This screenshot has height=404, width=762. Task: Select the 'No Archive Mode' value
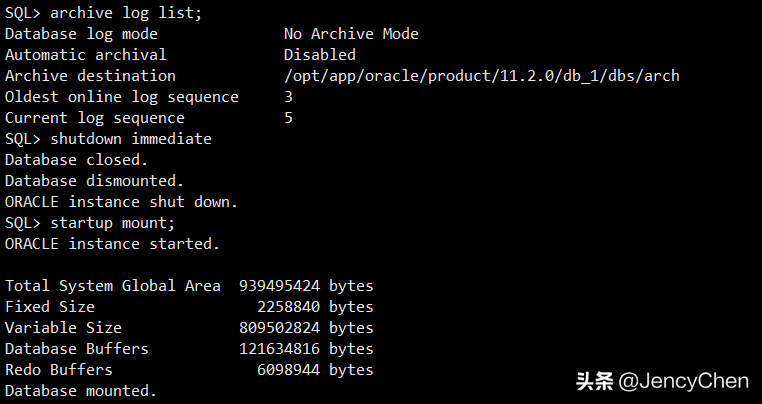point(351,34)
